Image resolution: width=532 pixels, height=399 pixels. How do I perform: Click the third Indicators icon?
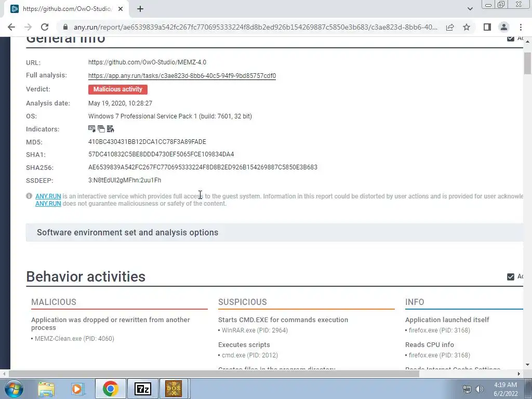110,129
